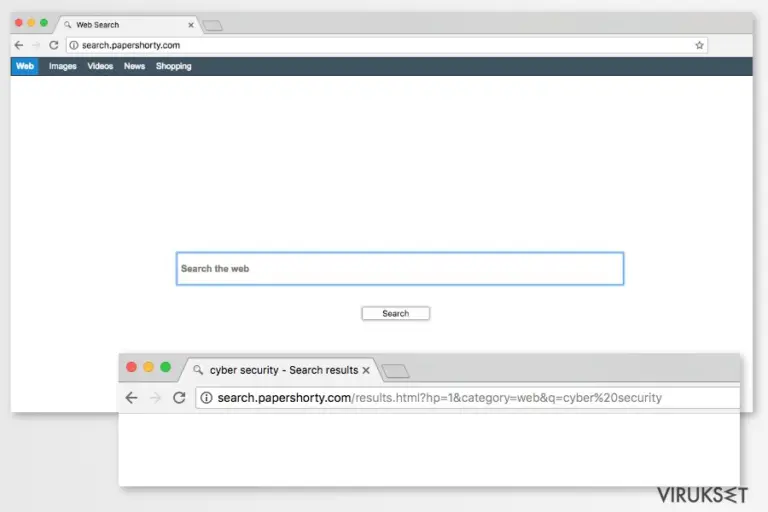Click red close button of results window

pyautogui.click(x=131, y=367)
